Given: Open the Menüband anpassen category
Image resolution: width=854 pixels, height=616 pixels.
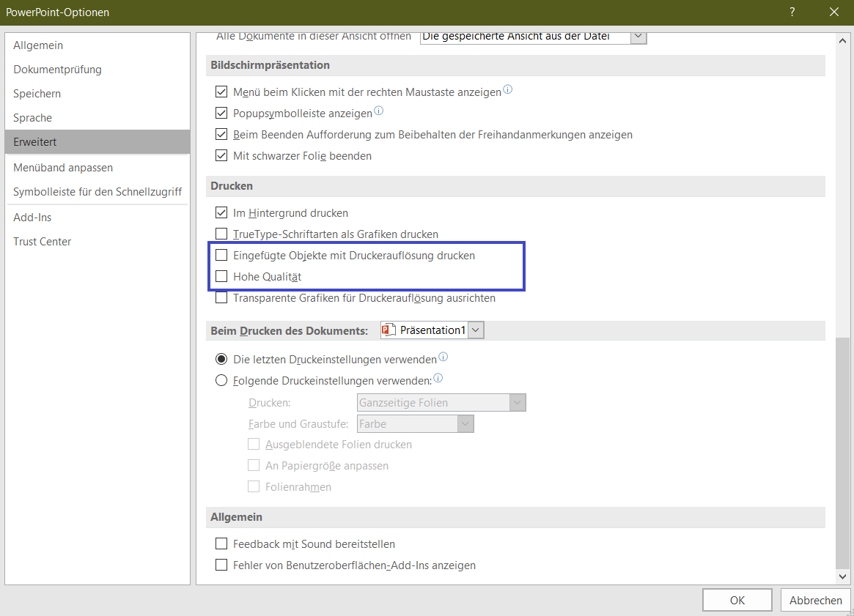Looking at the screenshot, I should 63,168.
